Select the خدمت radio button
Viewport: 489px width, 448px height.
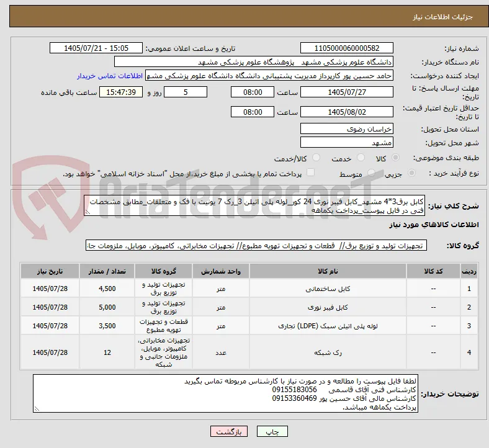tap(361, 158)
